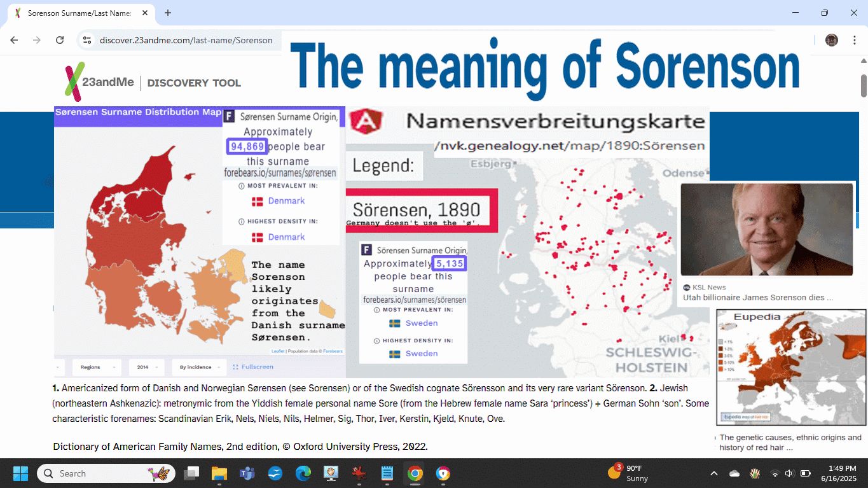Expand the By incidence dropdown

[200, 367]
